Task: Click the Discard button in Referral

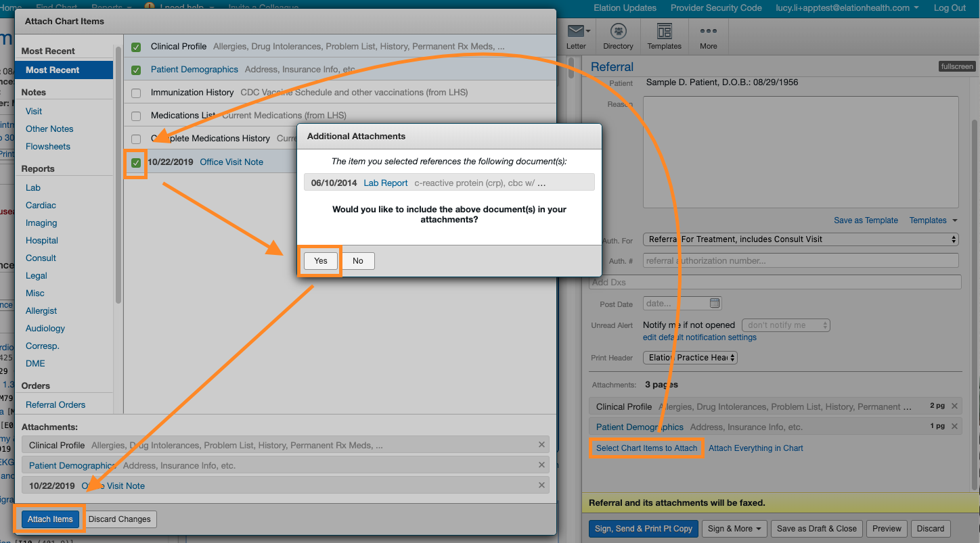Action: 931,529
